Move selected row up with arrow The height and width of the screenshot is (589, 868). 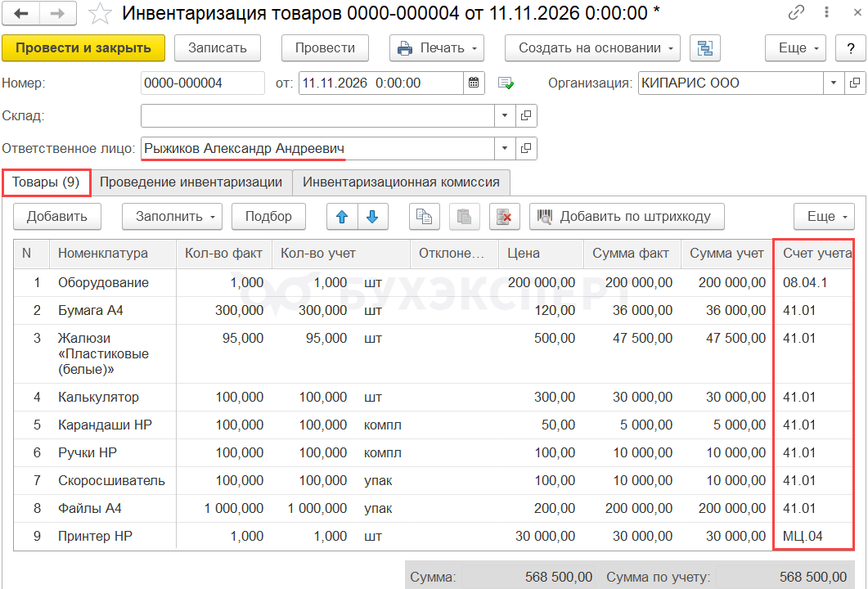(x=342, y=217)
